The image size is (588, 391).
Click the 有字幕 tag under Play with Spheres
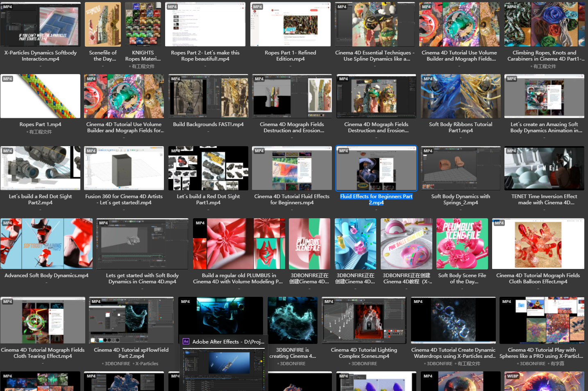pos(557,364)
